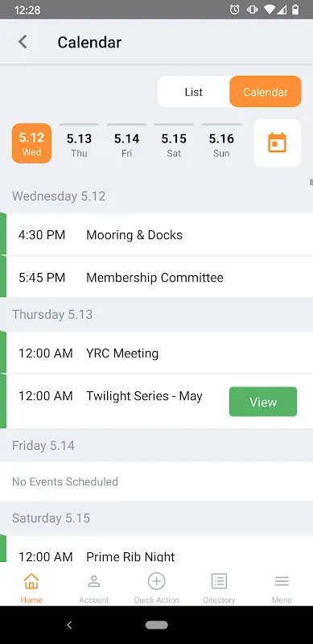This screenshot has height=644, width=313.
Task: Open the orange date picker calendar icon
Action: [278, 143]
